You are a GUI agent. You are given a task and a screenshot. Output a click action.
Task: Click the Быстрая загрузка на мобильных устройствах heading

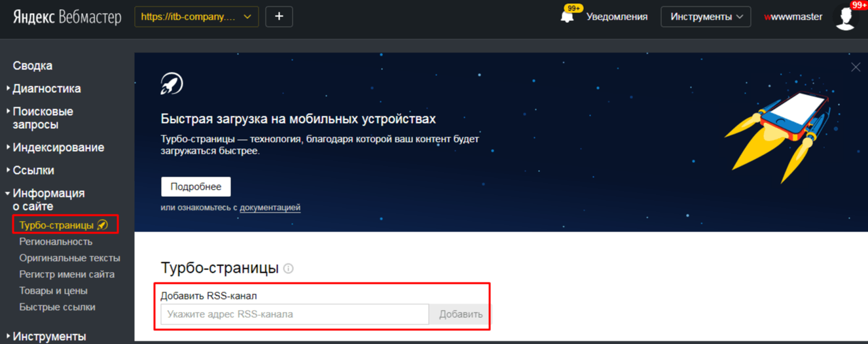[x=298, y=119]
